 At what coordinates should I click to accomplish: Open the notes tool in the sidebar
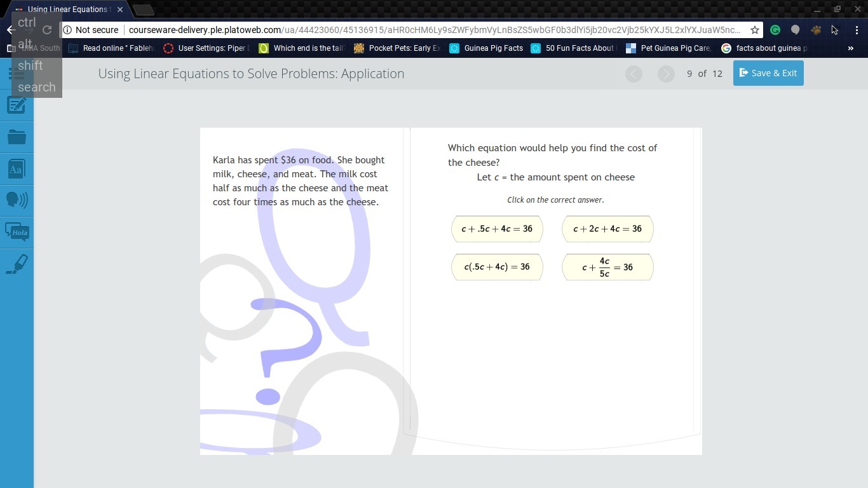[17, 105]
